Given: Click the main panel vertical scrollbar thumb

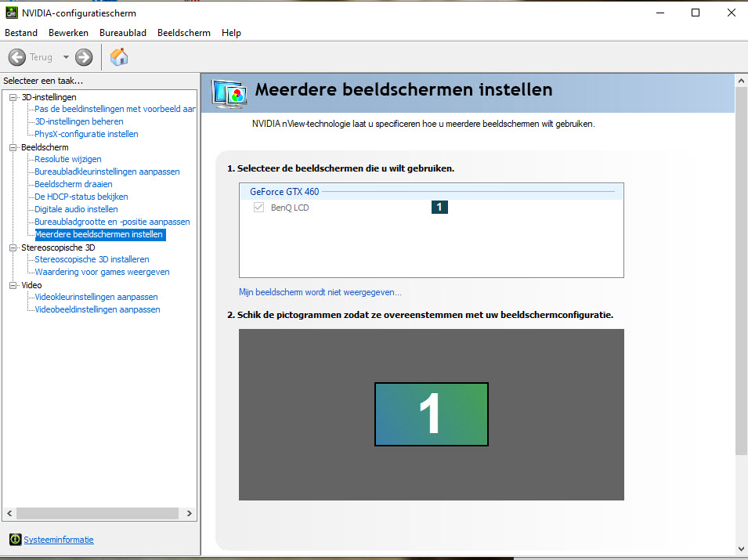Looking at the screenshot, I should tap(741, 271).
